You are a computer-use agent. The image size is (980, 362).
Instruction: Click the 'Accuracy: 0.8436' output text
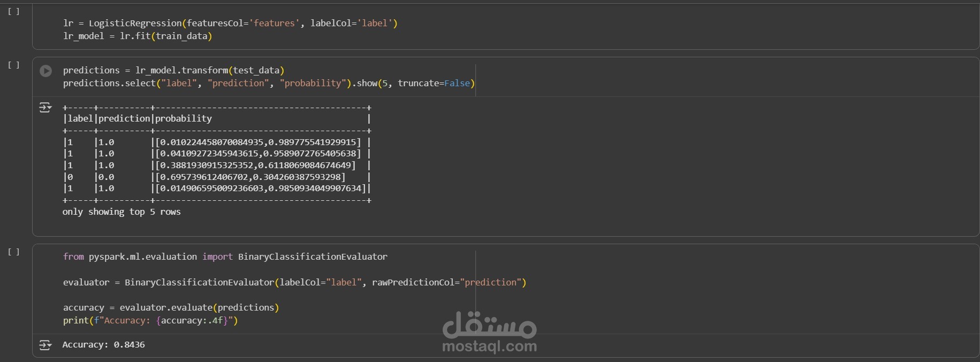click(103, 344)
